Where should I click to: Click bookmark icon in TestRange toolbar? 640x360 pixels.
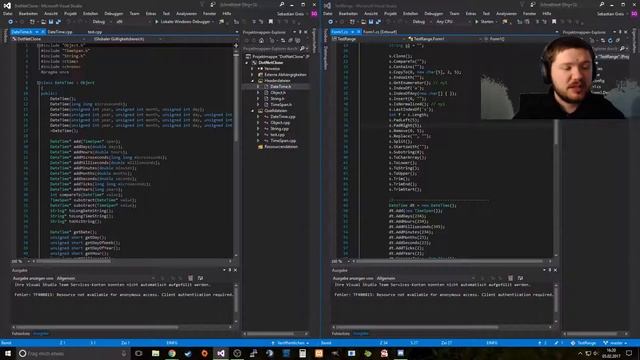[x=554, y=22]
